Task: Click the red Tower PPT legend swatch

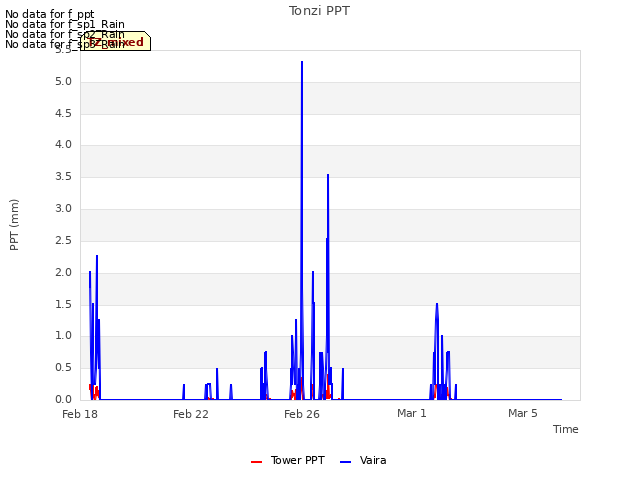Action: pos(256,462)
